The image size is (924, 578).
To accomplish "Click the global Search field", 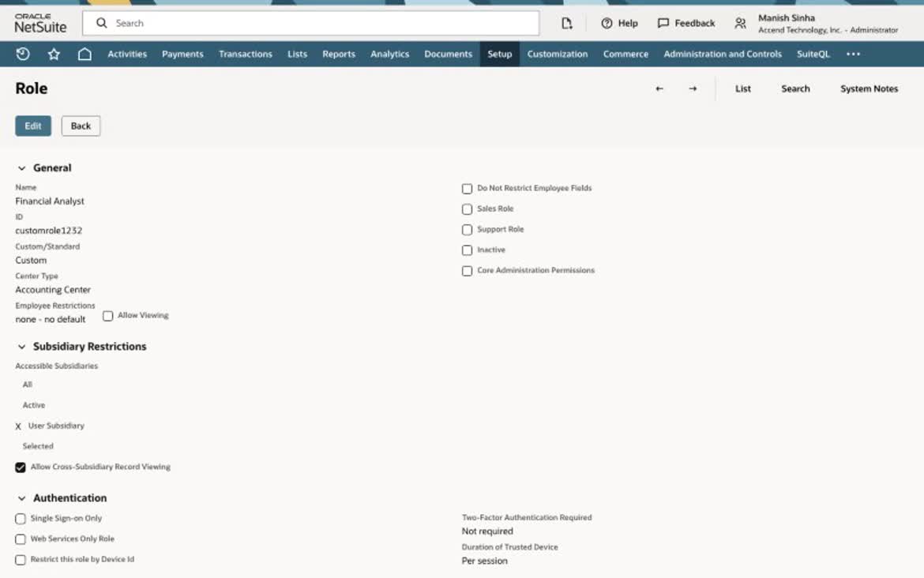I will click(310, 23).
